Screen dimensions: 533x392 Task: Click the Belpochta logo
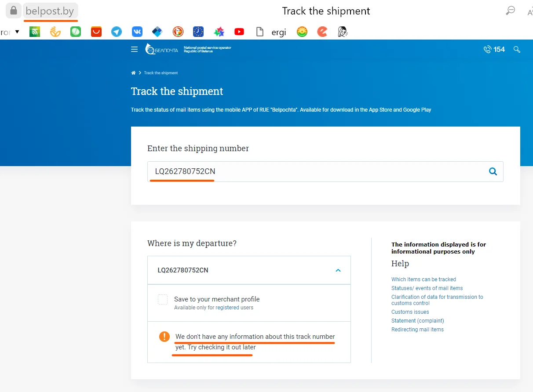pyautogui.click(x=161, y=49)
